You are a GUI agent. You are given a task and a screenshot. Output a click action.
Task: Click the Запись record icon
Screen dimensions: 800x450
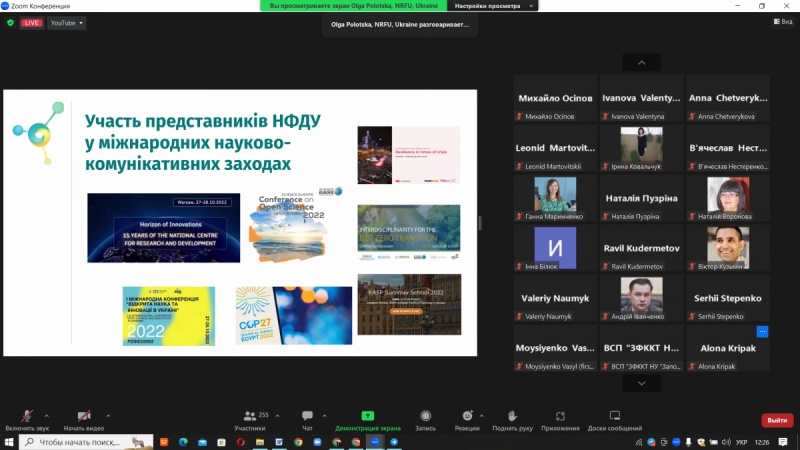tap(426, 416)
